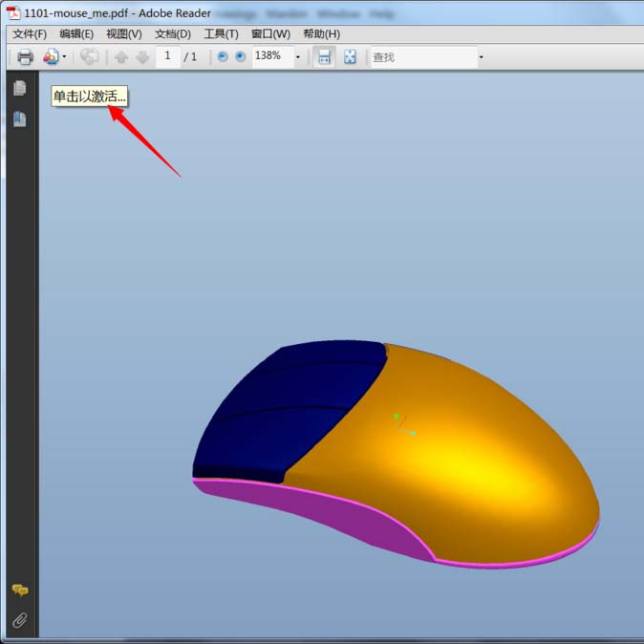Click the previous page up arrow
The image size is (644, 644).
(x=121, y=57)
